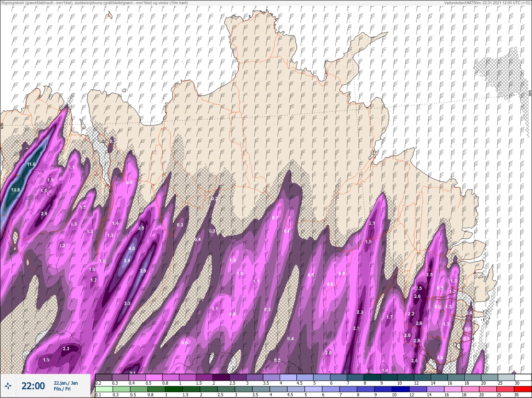532x398 pixels.
Task: Click the '22.jan./ Jan' date label
Action: (x=66, y=383)
